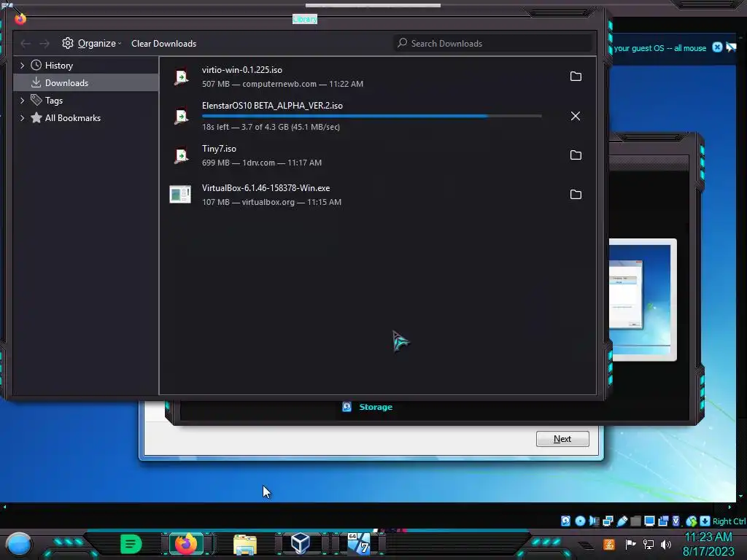
Task: Click the optical disc status icon
Action: tap(580, 521)
